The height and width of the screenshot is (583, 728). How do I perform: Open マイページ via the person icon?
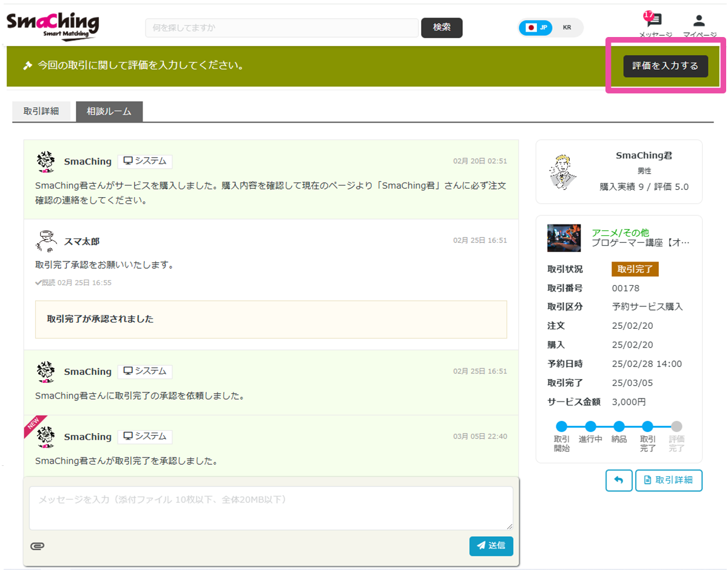tap(699, 21)
